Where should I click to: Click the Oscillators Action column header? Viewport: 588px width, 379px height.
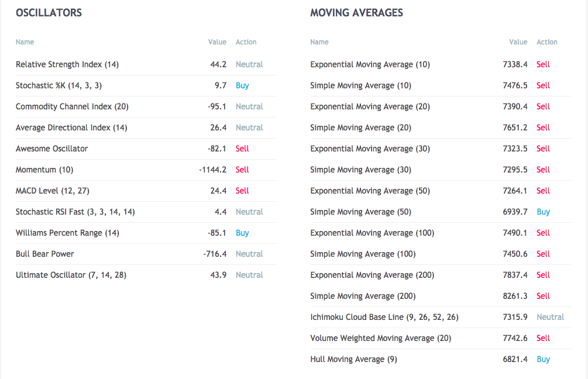point(246,42)
